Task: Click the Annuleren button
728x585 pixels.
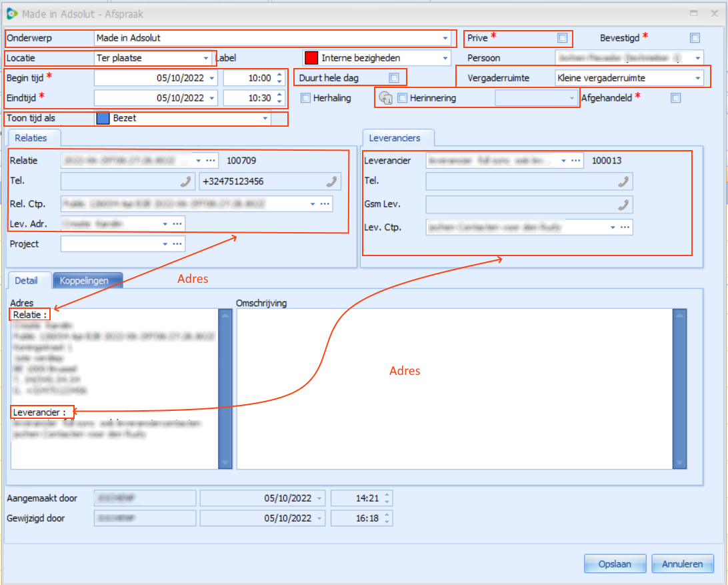Action: 682,564
